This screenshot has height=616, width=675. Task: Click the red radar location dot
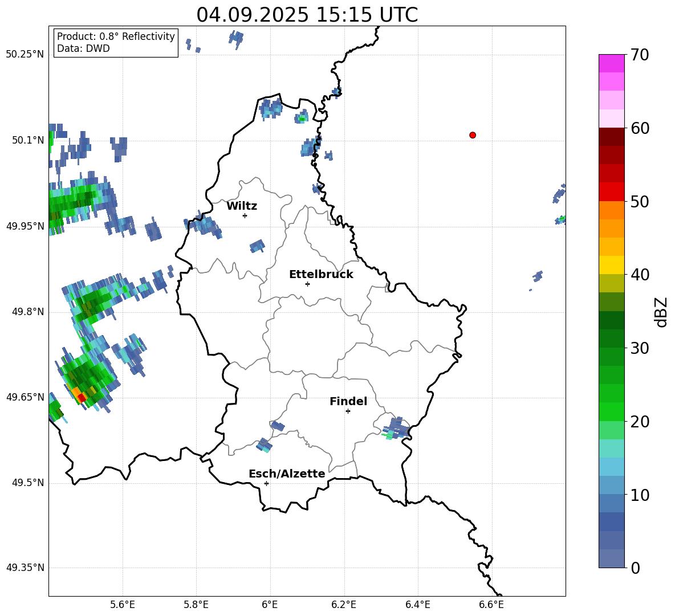(473, 135)
